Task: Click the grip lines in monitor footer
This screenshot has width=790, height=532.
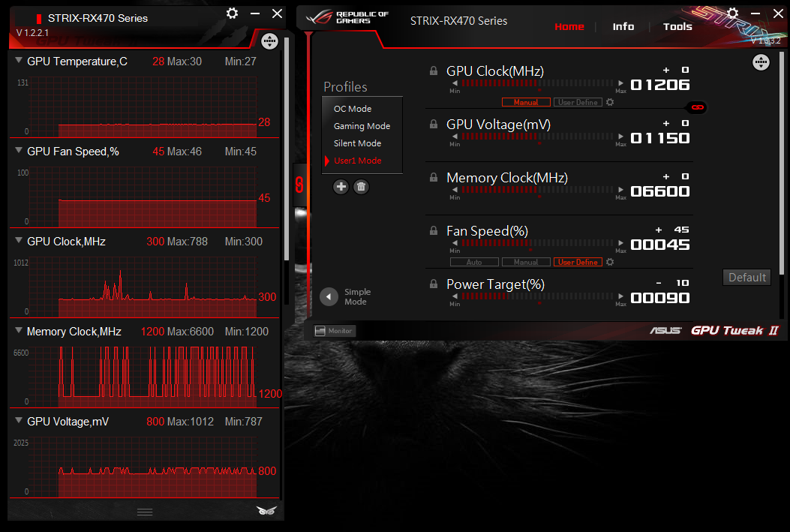Action: [145, 512]
